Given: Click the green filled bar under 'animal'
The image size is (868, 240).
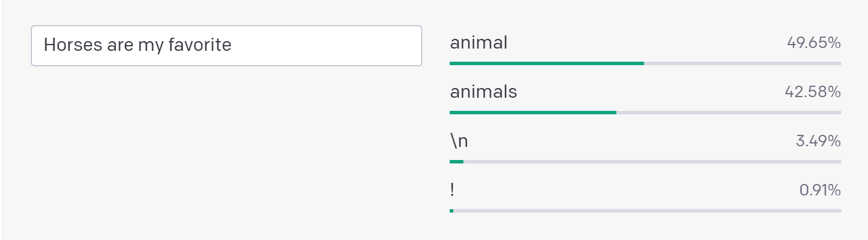Looking at the screenshot, I should click(x=547, y=63).
